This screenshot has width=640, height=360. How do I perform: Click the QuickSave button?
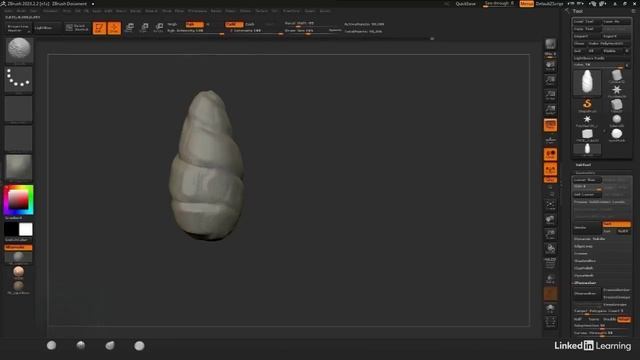[465, 4]
